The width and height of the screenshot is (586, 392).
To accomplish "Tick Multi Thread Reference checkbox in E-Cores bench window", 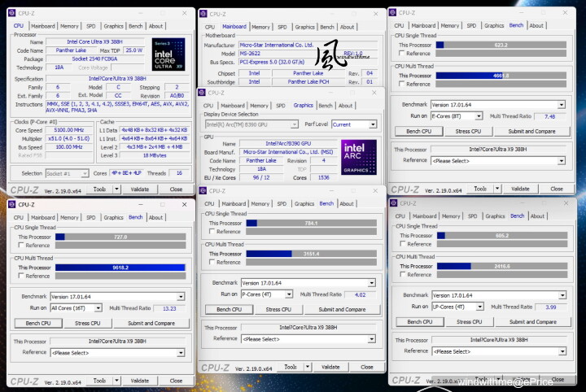I will pos(402,84).
